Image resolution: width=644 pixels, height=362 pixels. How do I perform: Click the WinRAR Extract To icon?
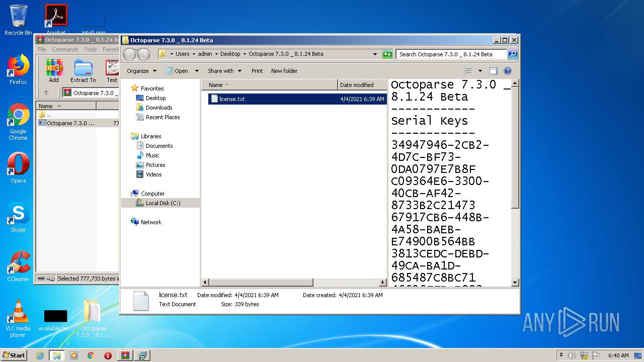coord(83,71)
